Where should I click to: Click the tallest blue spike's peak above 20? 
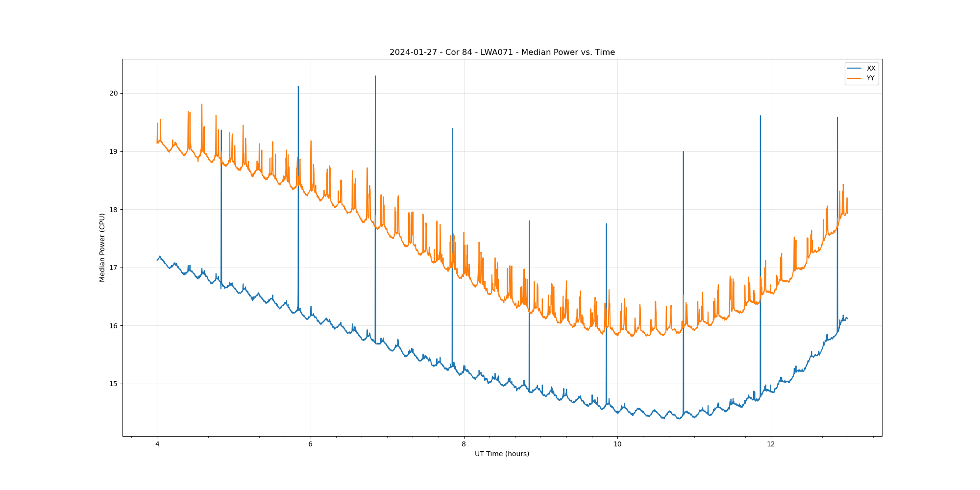coord(375,76)
